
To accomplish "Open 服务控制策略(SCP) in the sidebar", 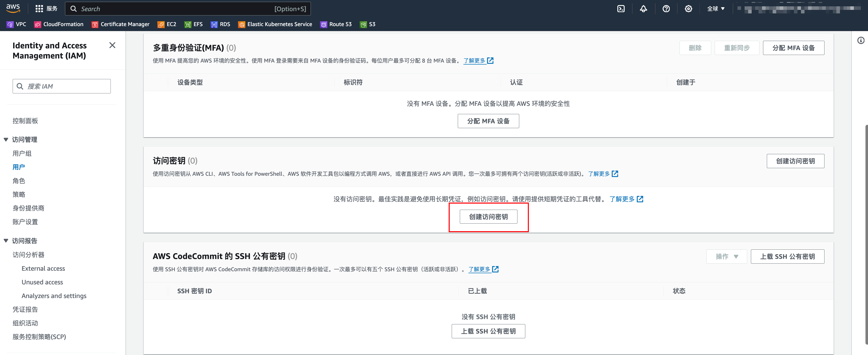I will pyautogui.click(x=39, y=337).
